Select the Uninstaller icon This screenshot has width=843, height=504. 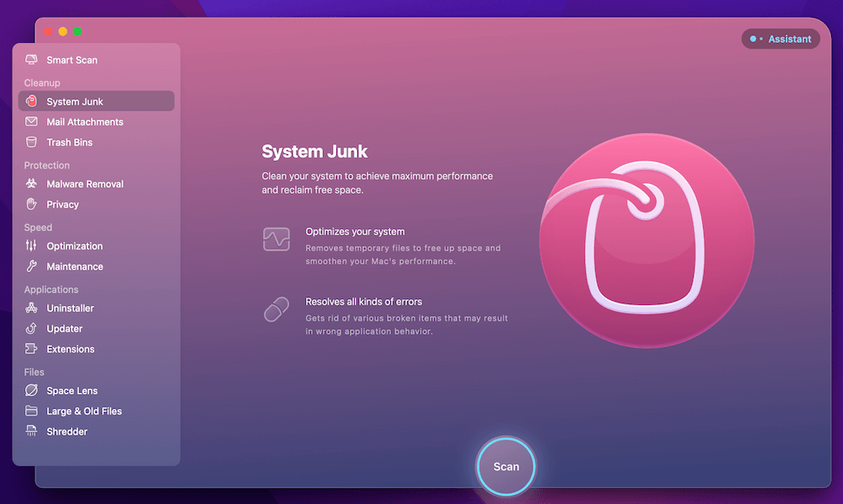[x=31, y=308]
